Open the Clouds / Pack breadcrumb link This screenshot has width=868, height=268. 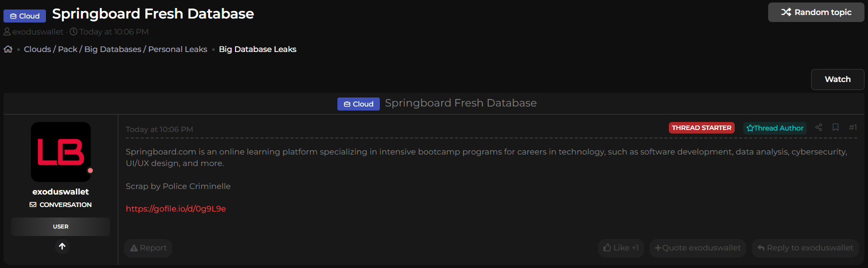tap(50, 49)
